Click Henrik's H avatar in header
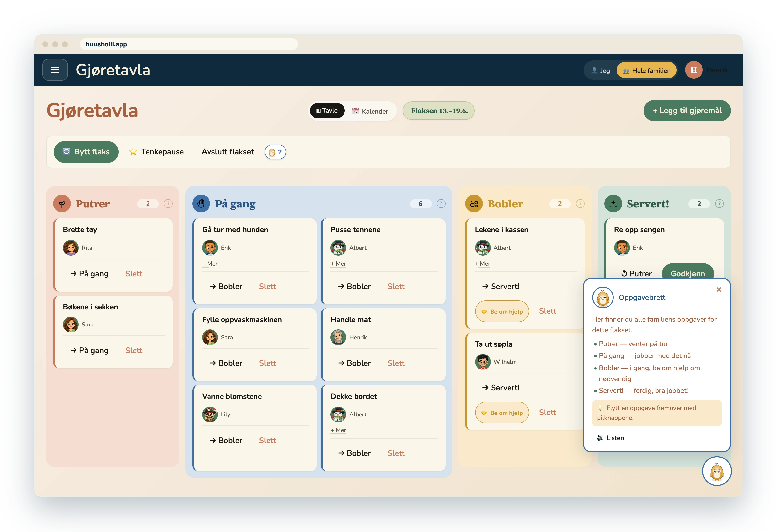 694,70
